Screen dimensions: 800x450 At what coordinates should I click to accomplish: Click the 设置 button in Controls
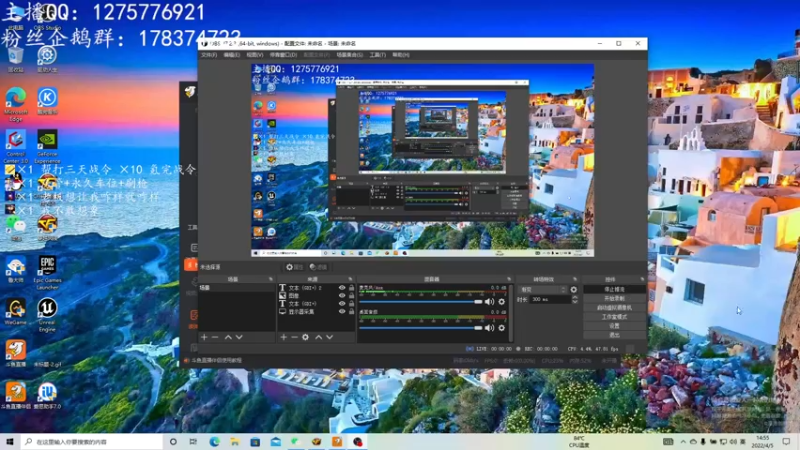coord(614,326)
